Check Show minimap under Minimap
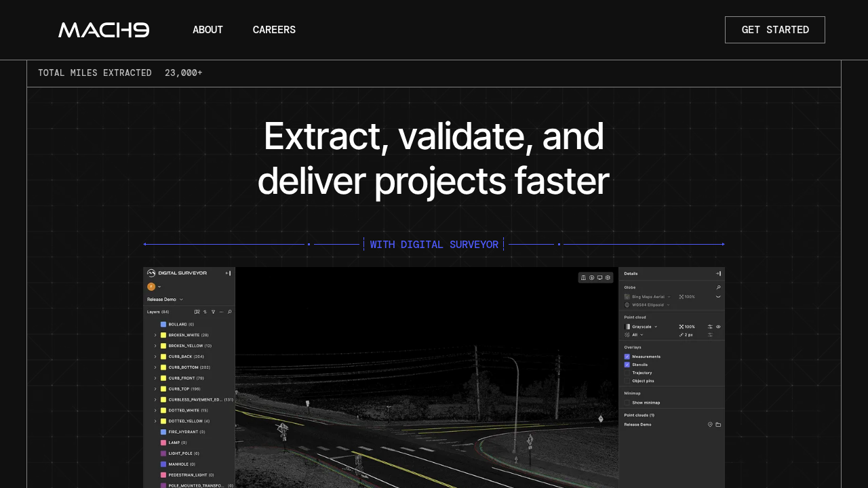 pos(627,403)
